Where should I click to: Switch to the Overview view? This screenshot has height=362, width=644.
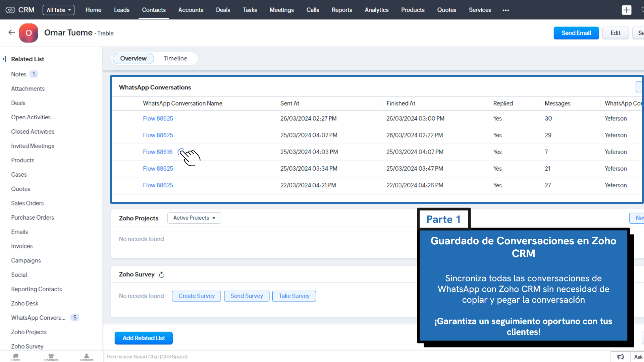(133, 58)
